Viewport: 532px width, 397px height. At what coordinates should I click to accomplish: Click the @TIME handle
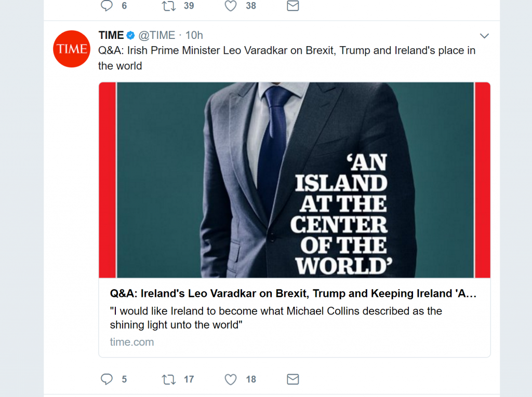click(x=157, y=35)
